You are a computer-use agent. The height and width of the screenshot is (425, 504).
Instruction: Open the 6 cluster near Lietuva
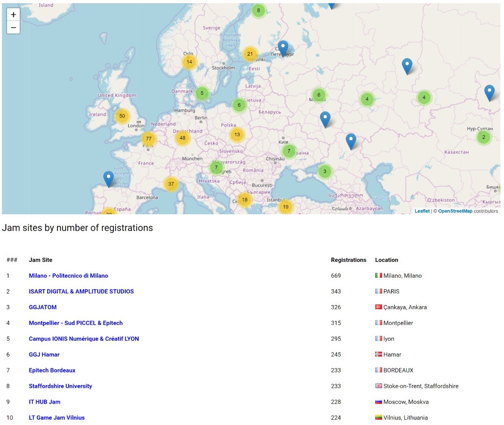239,105
